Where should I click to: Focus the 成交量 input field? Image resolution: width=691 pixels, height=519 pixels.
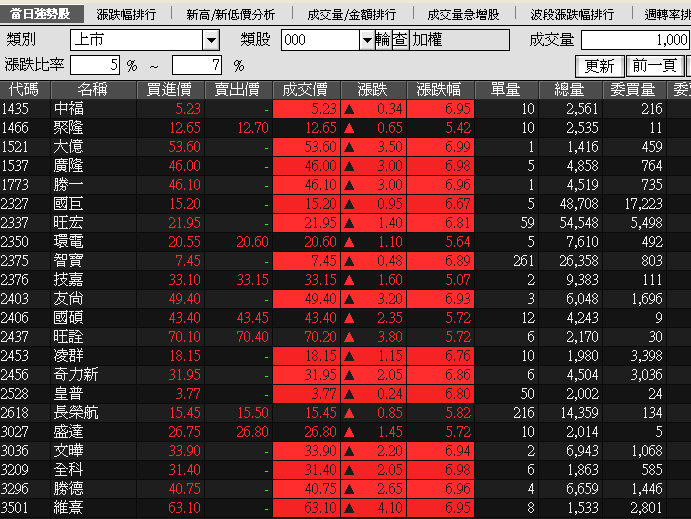point(635,40)
